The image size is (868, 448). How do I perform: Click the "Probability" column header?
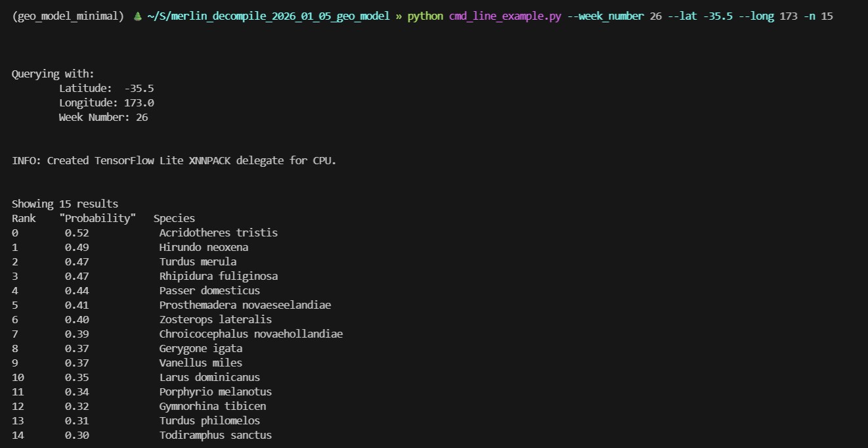pyautogui.click(x=97, y=218)
